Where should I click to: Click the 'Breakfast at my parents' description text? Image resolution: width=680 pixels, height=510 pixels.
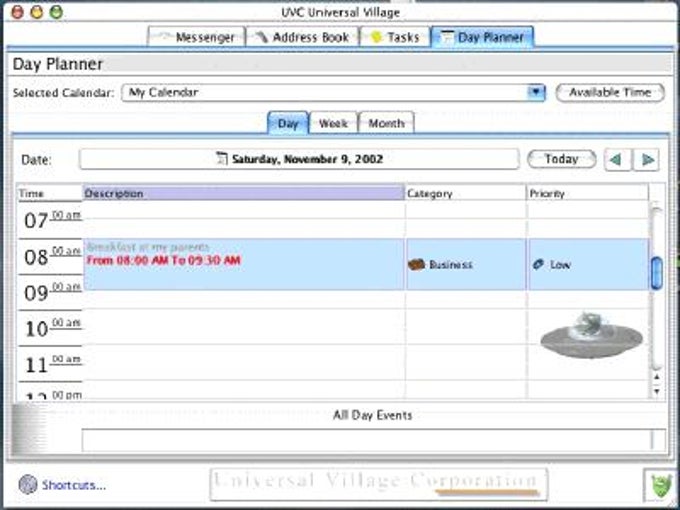(x=148, y=247)
